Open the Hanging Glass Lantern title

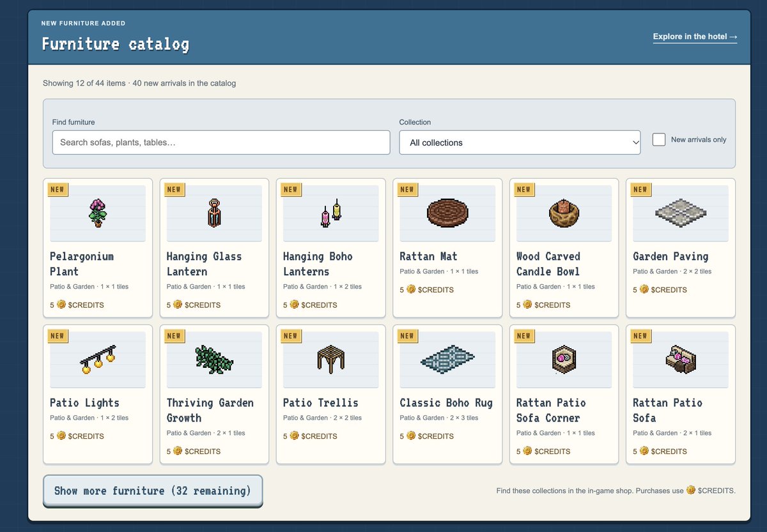click(204, 264)
